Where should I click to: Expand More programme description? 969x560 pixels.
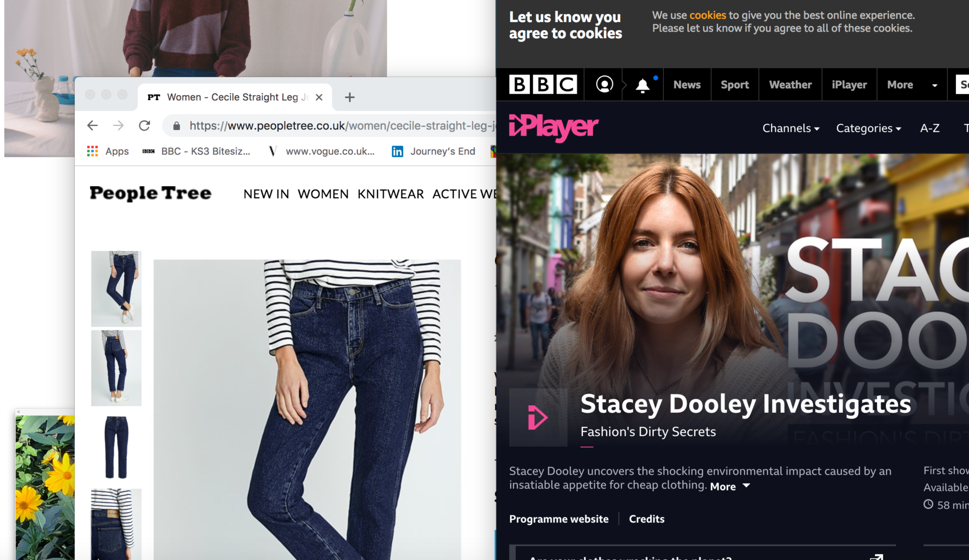(730, 486)
